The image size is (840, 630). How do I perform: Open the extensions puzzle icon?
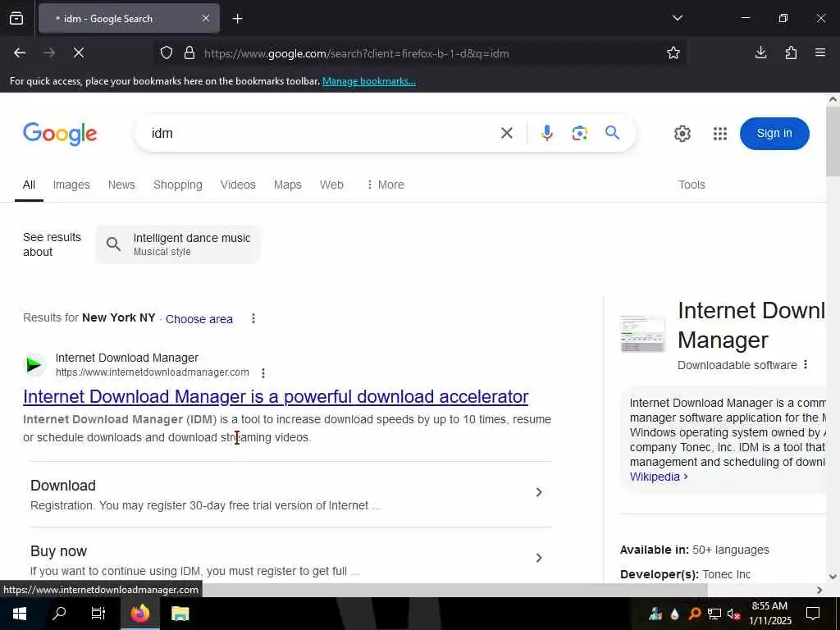[791, 53]
